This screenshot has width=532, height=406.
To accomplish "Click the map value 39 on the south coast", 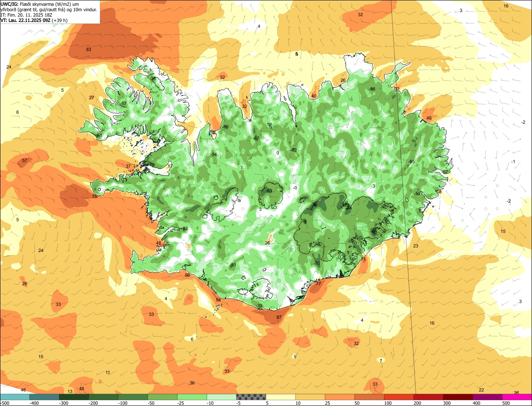I will click(260, 306).
